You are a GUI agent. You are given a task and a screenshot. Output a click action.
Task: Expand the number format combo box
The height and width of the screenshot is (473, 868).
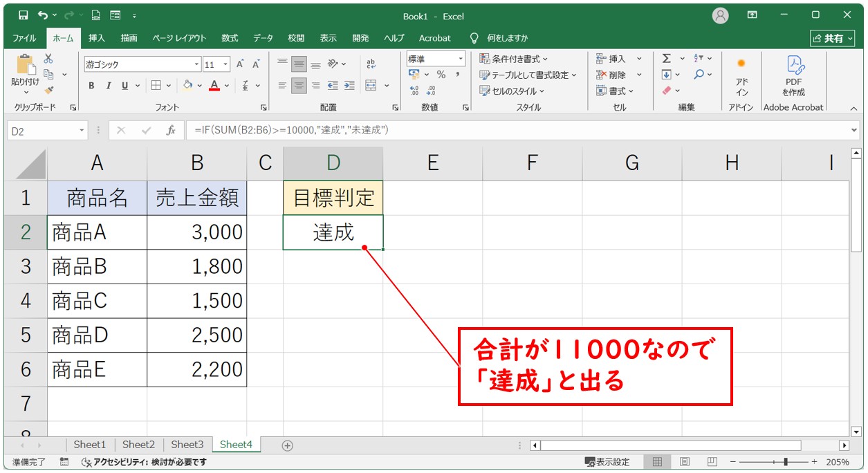point(460,59)
